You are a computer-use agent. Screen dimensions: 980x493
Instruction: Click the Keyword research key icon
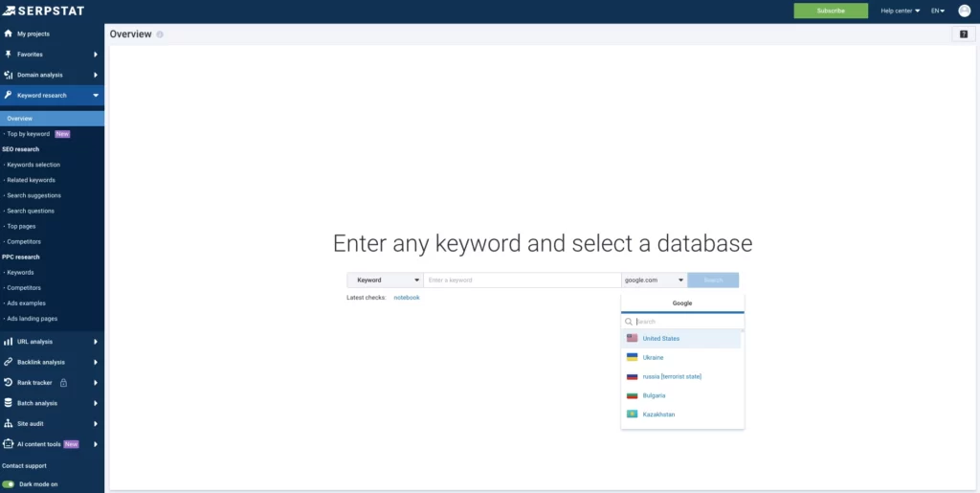coord(8,96)
